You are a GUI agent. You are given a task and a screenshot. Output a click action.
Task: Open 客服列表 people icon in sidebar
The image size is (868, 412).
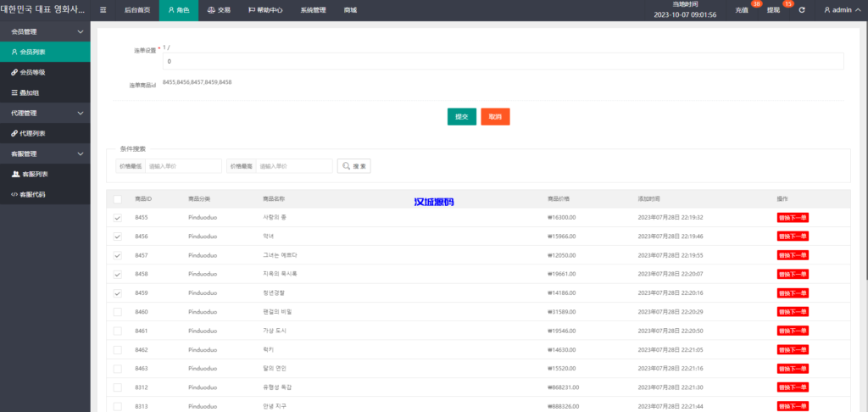15,174
